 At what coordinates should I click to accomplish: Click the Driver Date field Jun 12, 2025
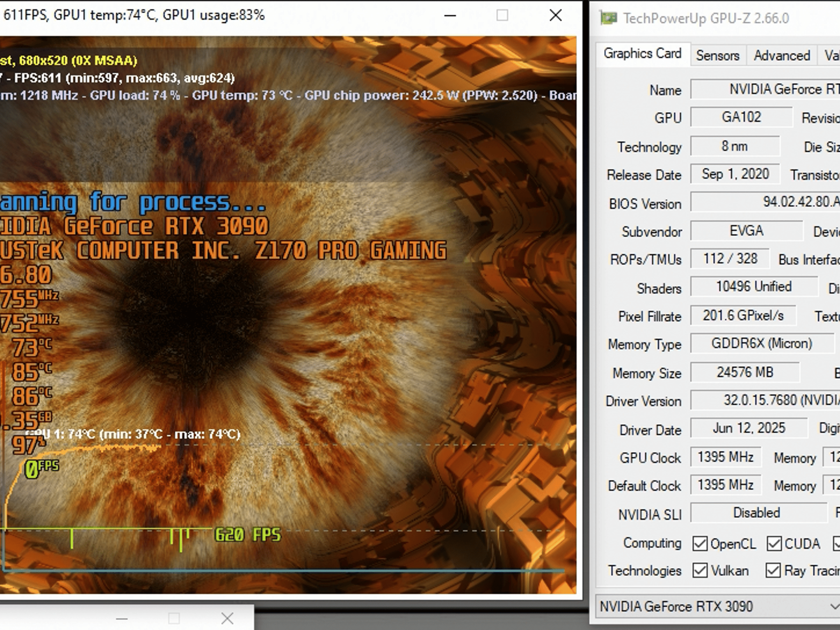[749, 428]
